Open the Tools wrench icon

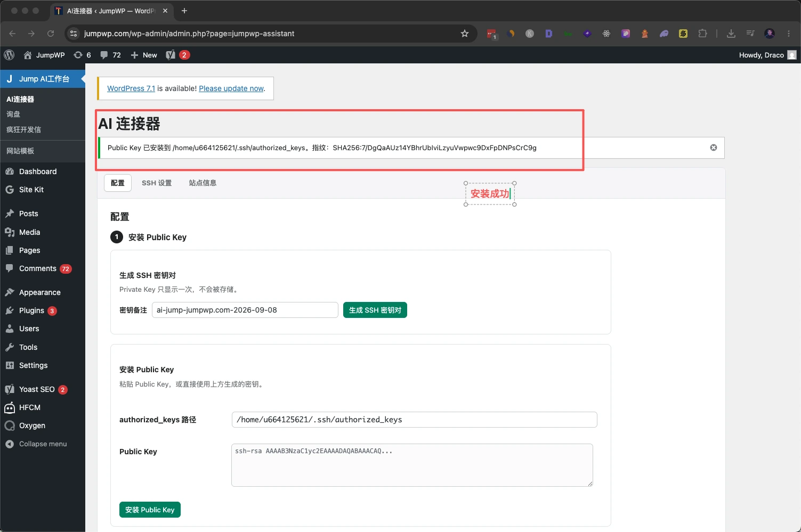click(10, 347)
